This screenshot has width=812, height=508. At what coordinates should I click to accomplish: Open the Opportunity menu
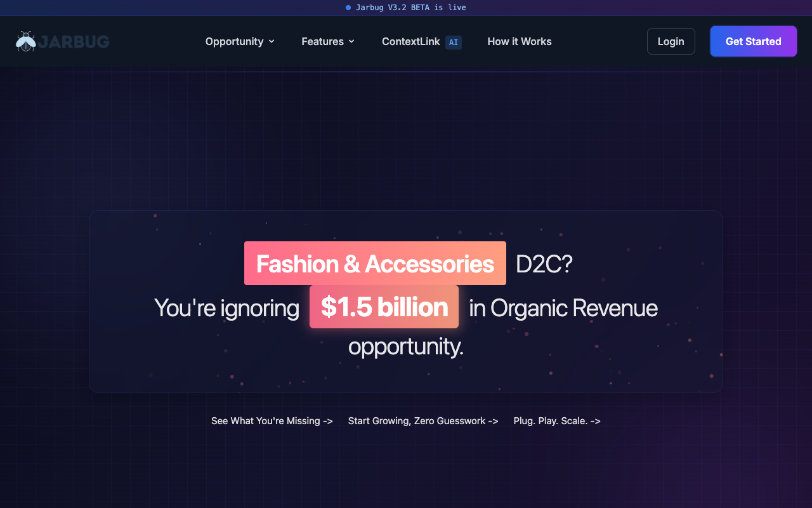(x=240, y=41)
